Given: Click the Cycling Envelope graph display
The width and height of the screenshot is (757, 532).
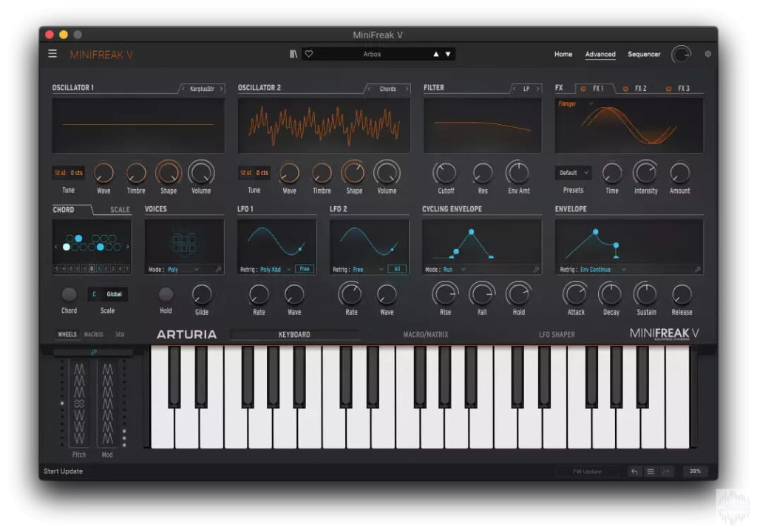Looking at the screenshot, I should click(x=482, y=242).
